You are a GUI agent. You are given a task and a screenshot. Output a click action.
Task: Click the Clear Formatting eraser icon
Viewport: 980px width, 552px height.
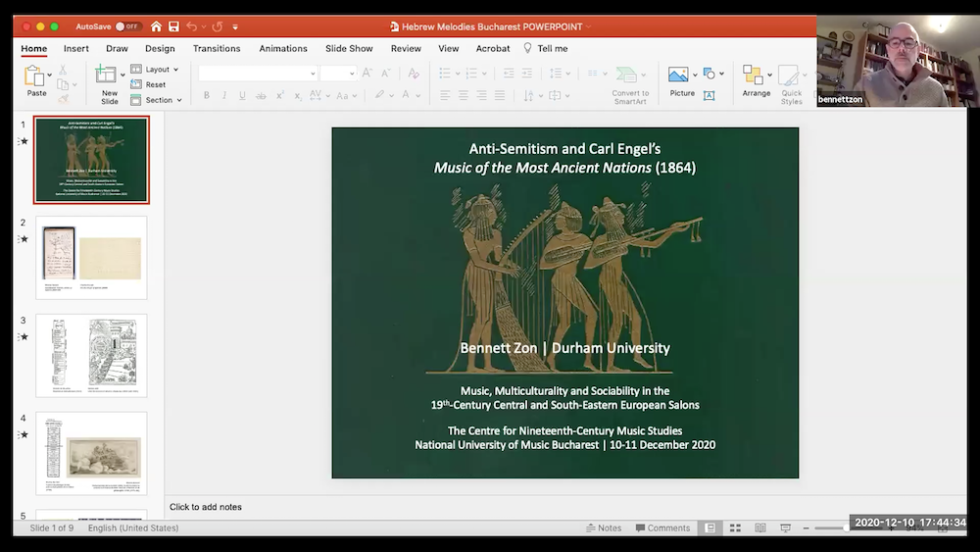[x=414, y=74]
